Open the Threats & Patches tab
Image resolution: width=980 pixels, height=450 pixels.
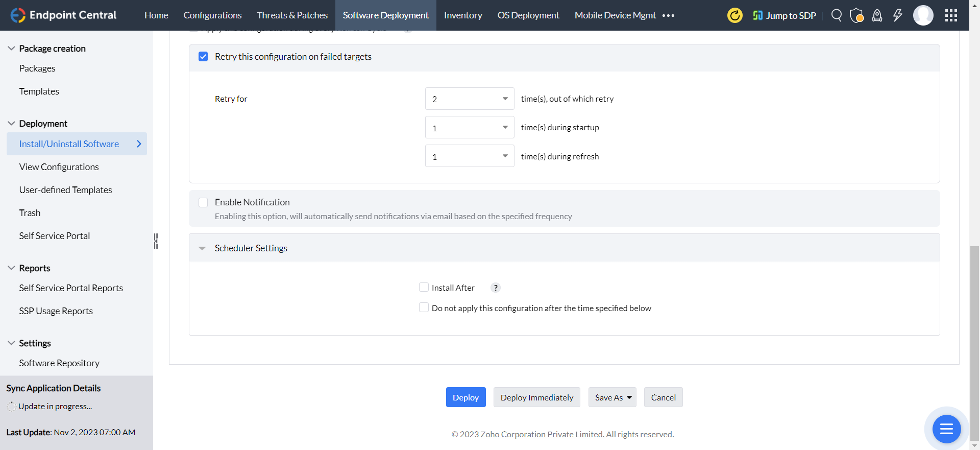pyautogui.click(x=292, y=15)
